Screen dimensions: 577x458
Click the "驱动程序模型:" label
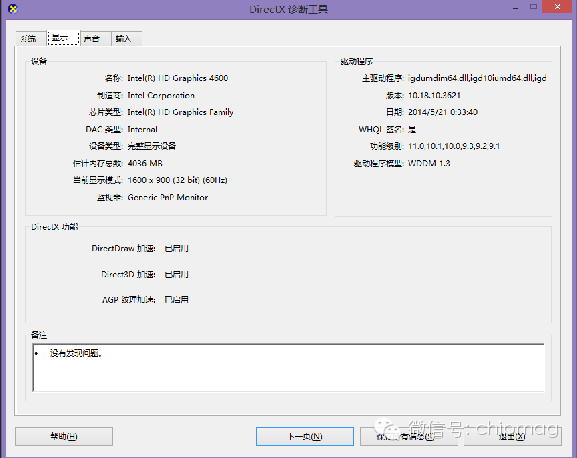pos(379,163)
